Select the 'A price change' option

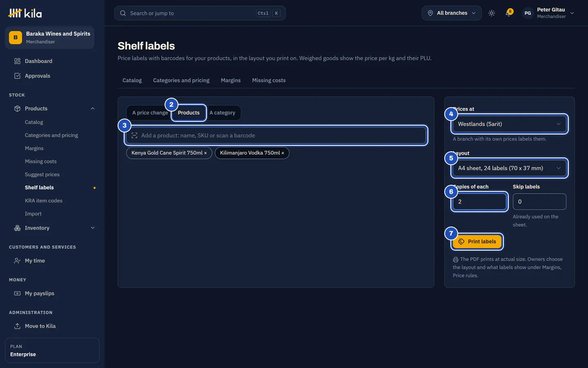pyautogui.click(x=150, y=112)
